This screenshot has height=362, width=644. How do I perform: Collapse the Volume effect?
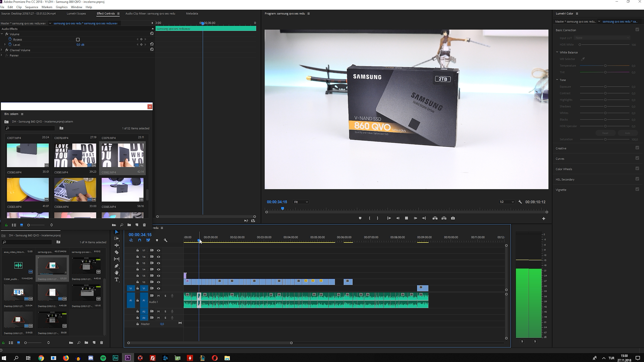point(2,34)
